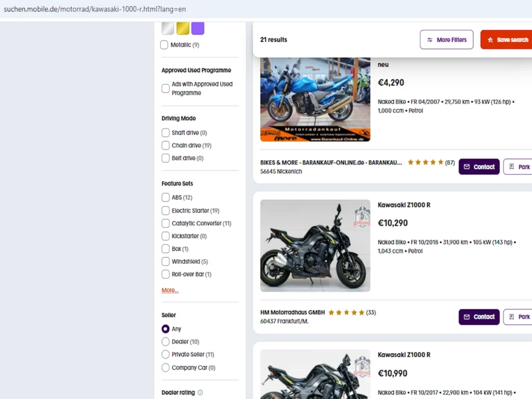Select the Any seller radio button

[166, 329]
